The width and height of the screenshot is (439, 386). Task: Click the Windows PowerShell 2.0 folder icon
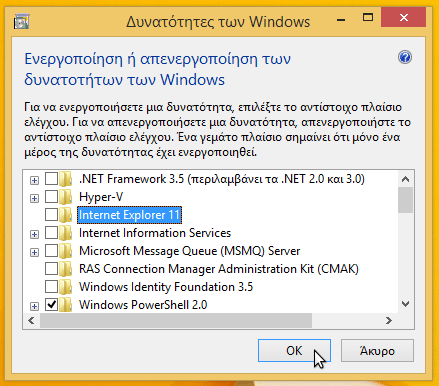pyautogui.click(x=66, y=305)
